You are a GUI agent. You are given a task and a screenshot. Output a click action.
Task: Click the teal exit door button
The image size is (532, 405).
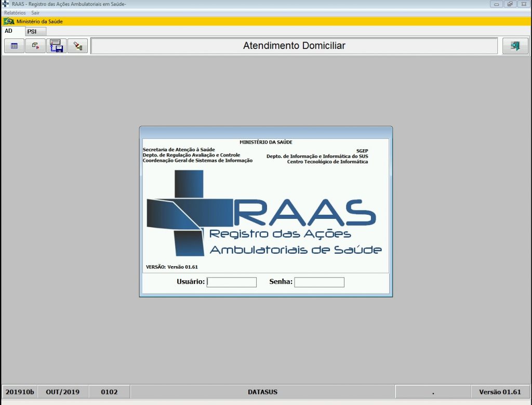tap(515, 46)
